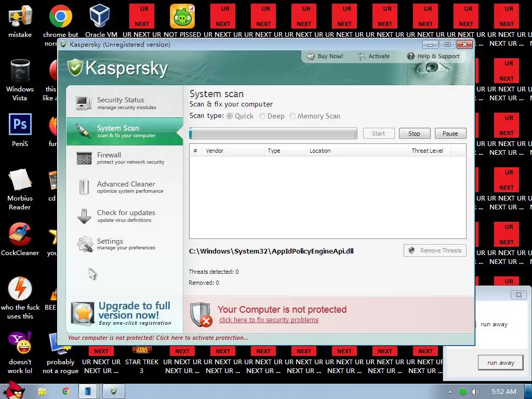
Task: Select the 'probably not a rogue' desktop icon
Action: coord(60,353)
